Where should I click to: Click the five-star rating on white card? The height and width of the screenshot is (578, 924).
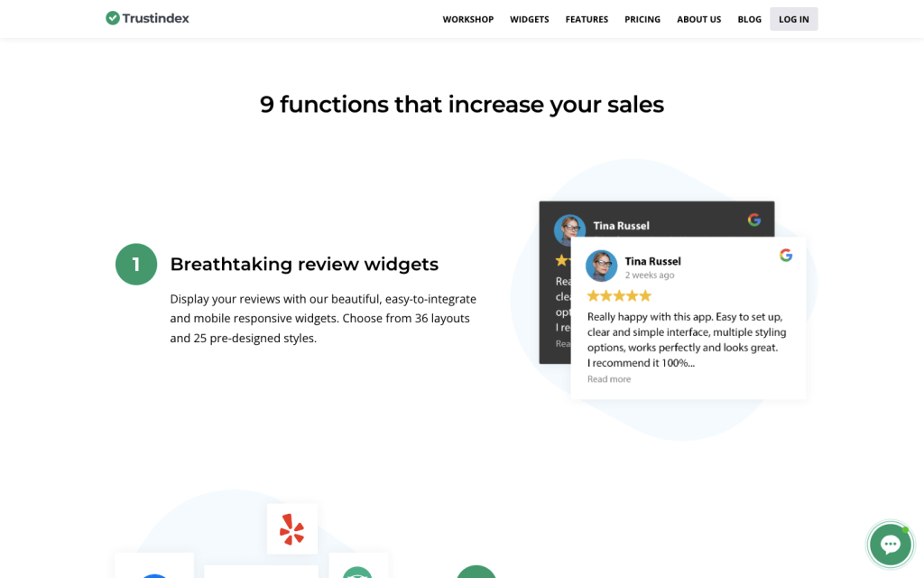point(619,295)
